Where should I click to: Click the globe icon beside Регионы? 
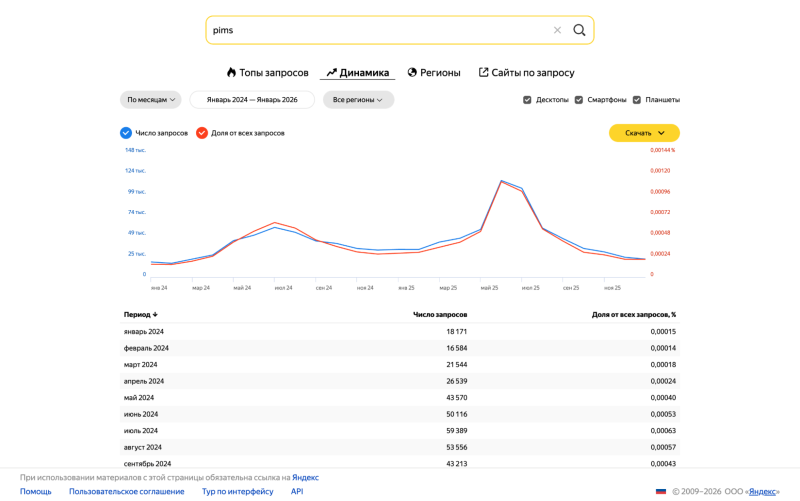coord(412,72)
